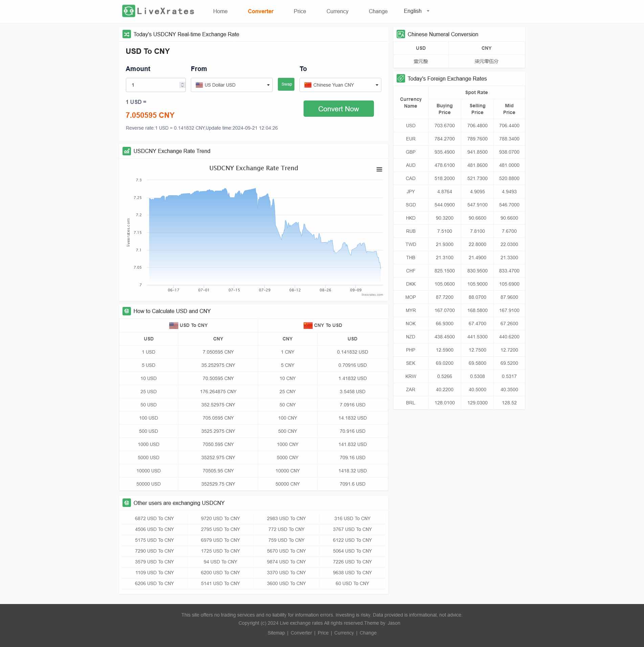Open the To currency Chinese Yuan CNY dropdown
644x647 pixels.
[340, 85]
